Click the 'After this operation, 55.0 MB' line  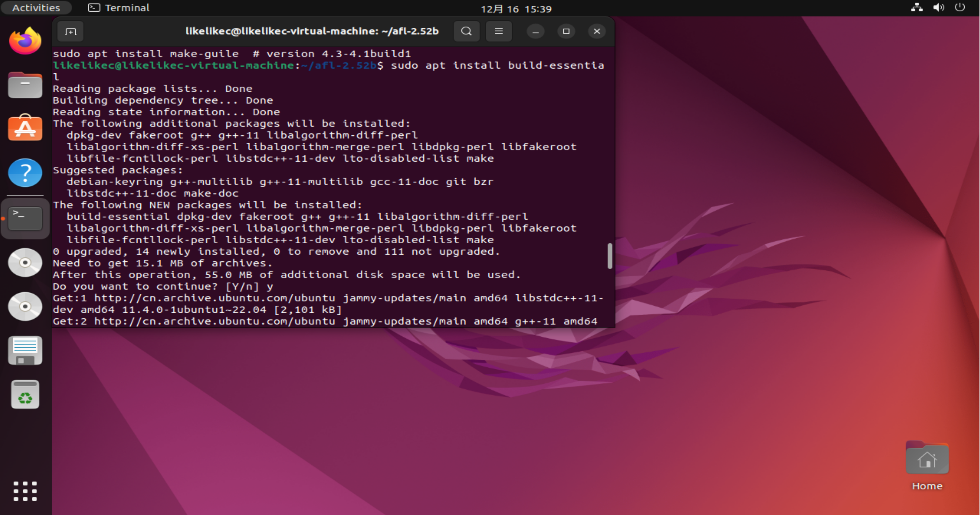286,275
